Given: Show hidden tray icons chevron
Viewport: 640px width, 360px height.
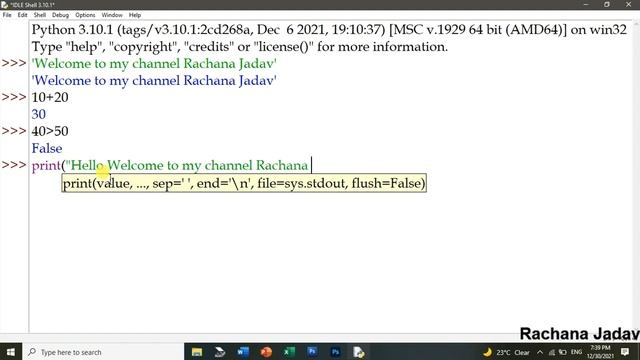Looking at the screenshot, I should [x=540, y=352].
